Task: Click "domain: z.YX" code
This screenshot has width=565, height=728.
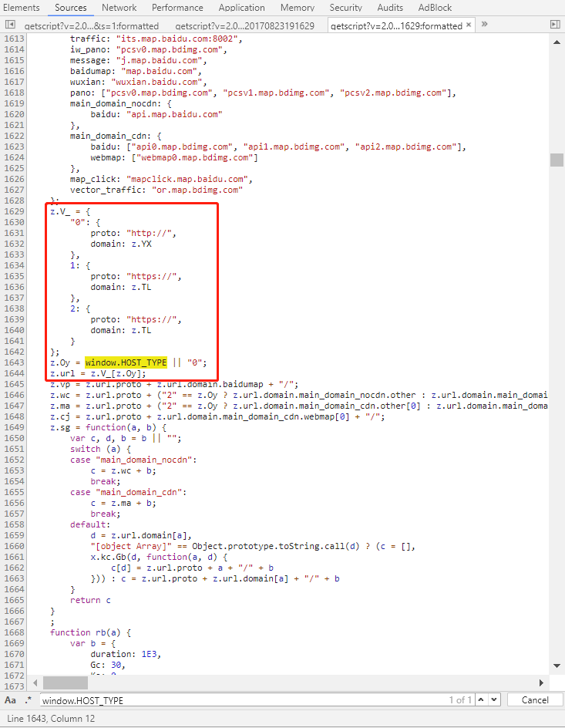Action: coord(121,244)
